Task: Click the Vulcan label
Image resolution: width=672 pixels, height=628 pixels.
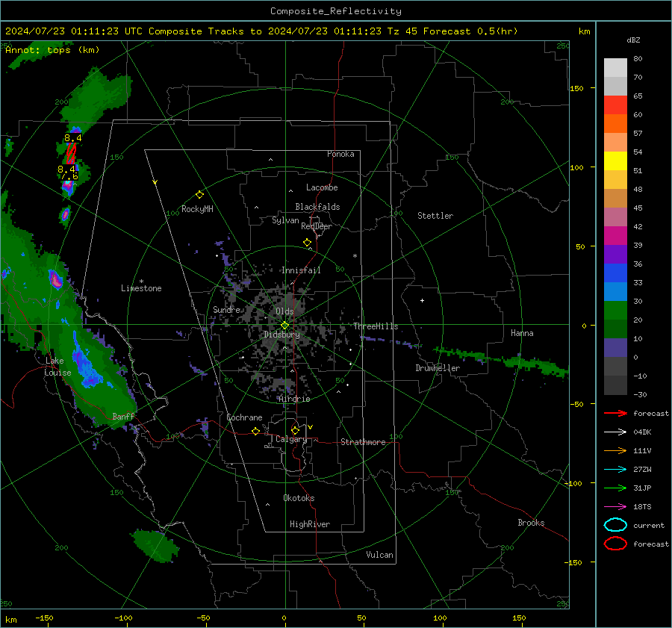Action: click(x=380, y=555)
